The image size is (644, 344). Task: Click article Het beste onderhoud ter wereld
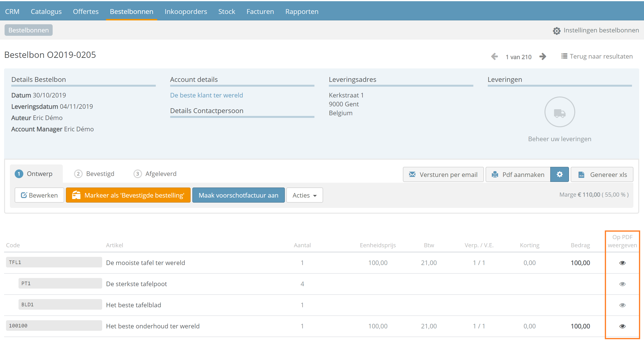point(153,326)
